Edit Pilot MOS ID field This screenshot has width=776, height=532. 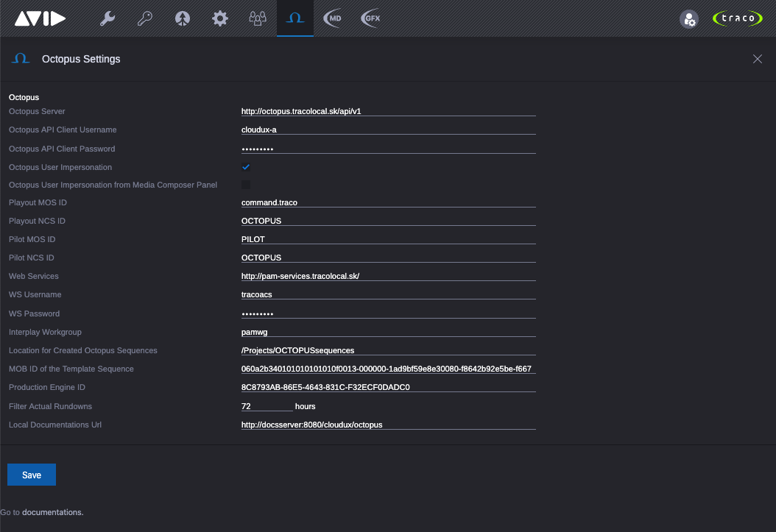point(389,239)
